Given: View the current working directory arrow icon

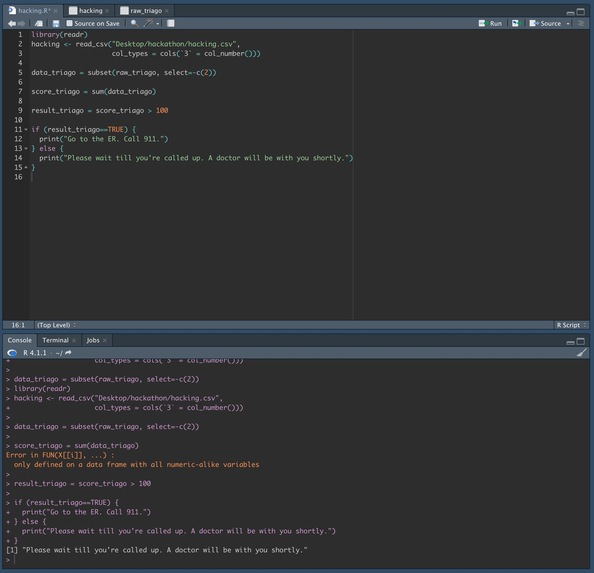Looking at the screenshot, I should pyautogui.click(x=68, y=353).
